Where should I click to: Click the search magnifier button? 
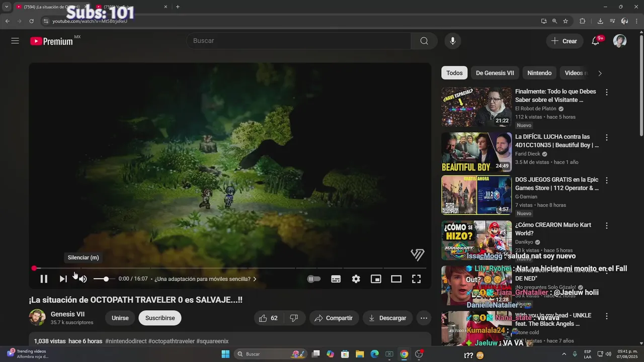[x=424, y=41]
